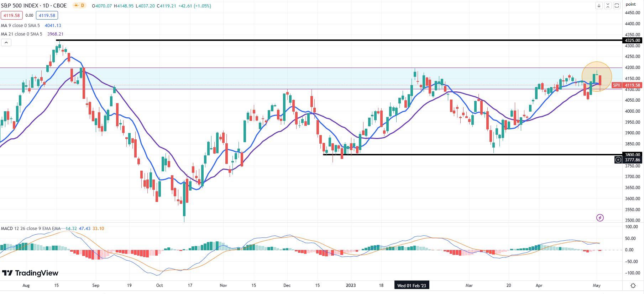Click the orange highlighted circle on chart
This screenshot has width=644, height=294.
597,77
